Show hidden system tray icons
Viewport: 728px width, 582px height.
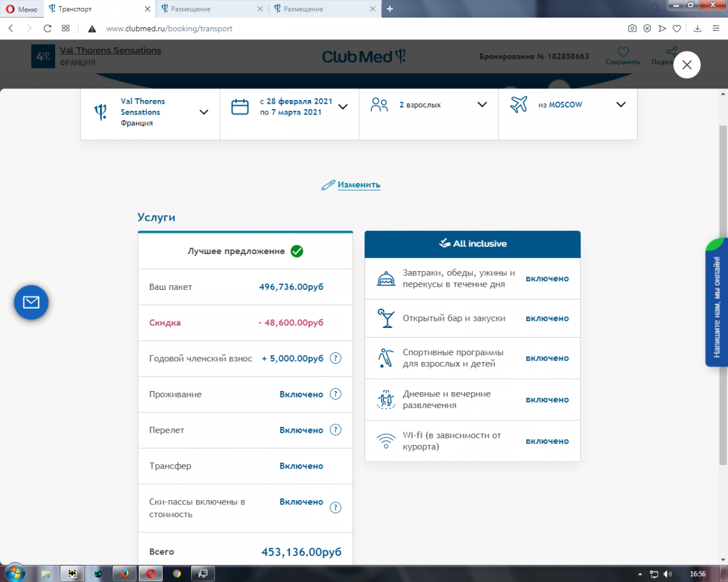(641, 574)
